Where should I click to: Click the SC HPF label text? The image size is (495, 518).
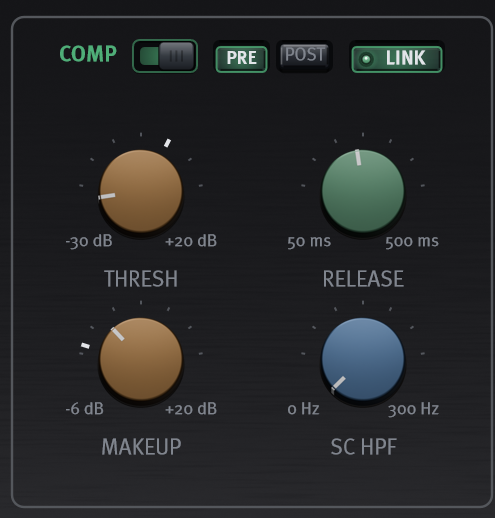point(364,447)
